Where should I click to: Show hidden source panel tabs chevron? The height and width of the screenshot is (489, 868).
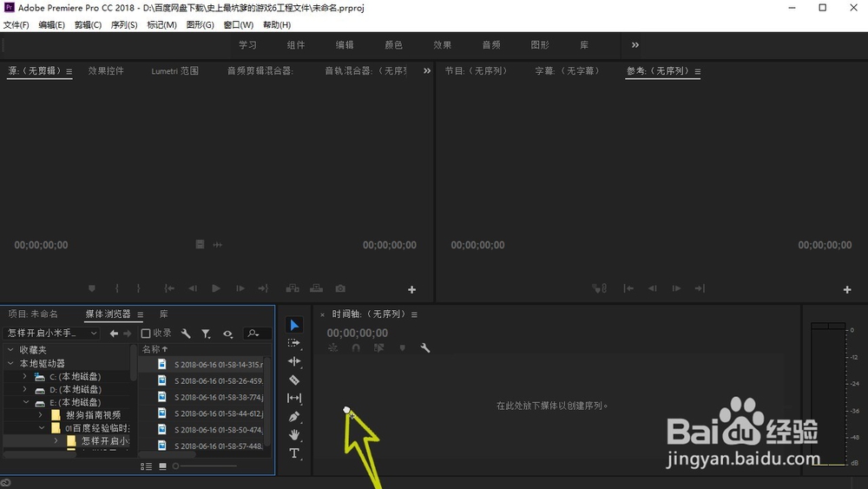click(x=427, y=71)
